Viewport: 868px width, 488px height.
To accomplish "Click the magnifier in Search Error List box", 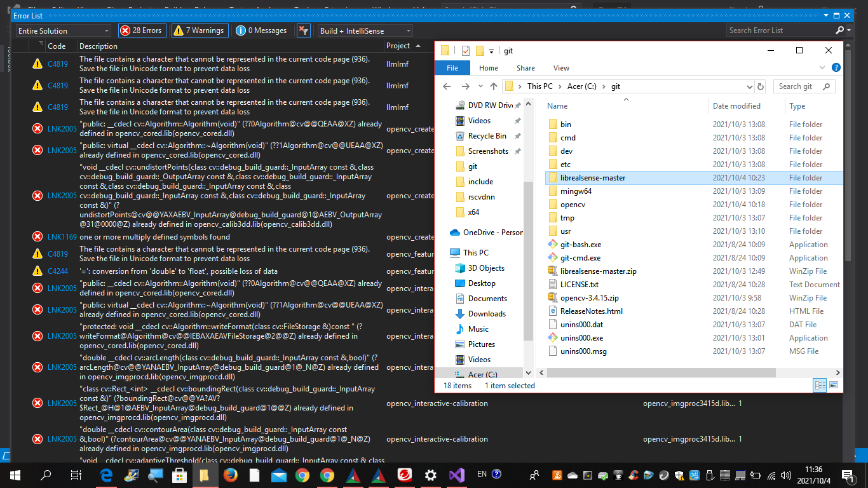I will [x=840, y=30].
